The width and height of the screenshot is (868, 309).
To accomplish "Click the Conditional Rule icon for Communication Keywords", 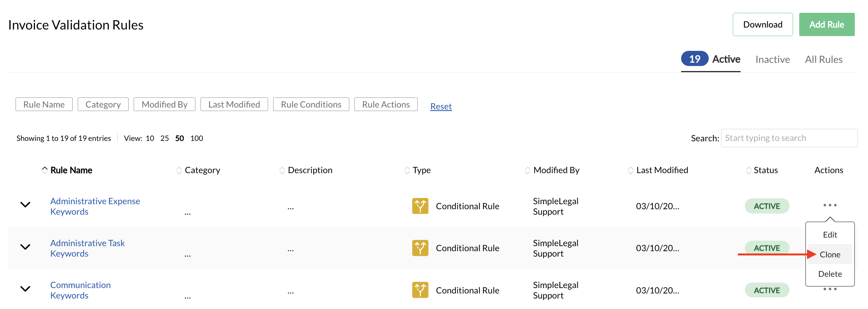I will pyautogui.click(x=420, y=290).
